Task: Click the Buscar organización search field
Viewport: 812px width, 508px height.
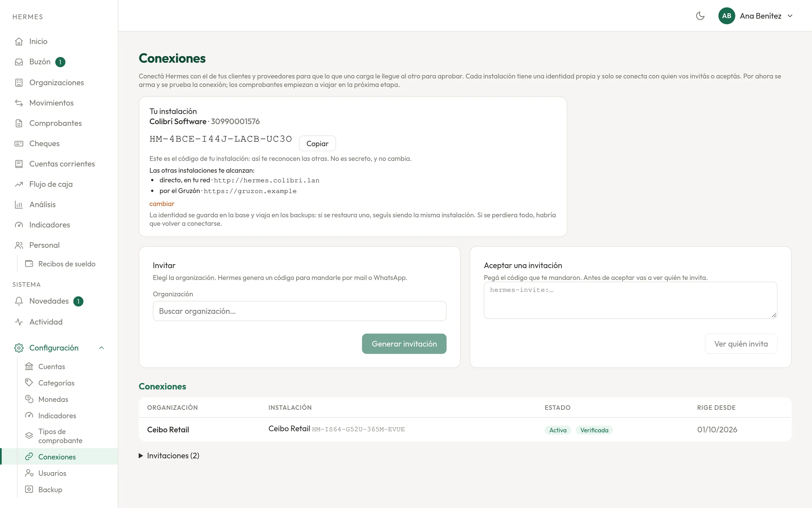Action: click(299, 311)
